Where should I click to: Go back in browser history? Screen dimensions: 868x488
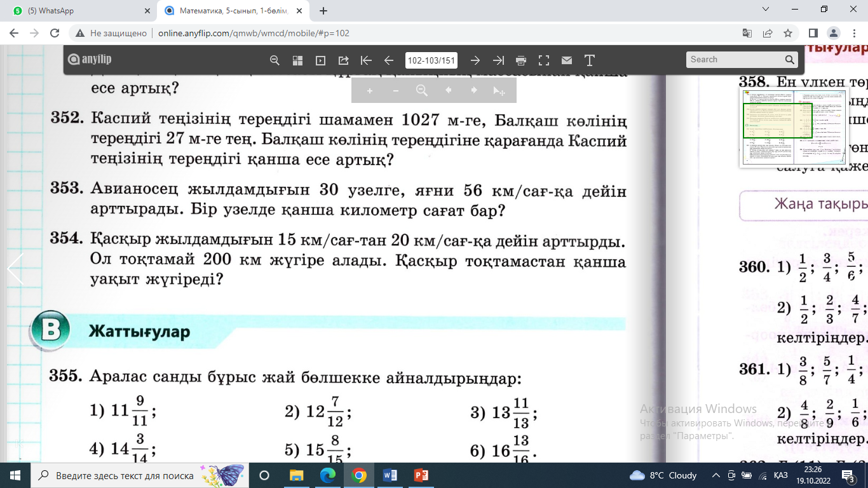(15, 33)
